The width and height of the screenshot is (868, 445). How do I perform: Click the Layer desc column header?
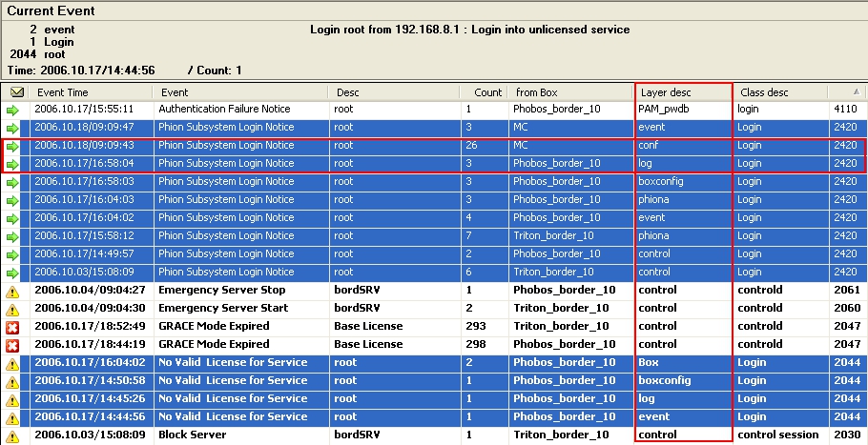click(683, 92)
